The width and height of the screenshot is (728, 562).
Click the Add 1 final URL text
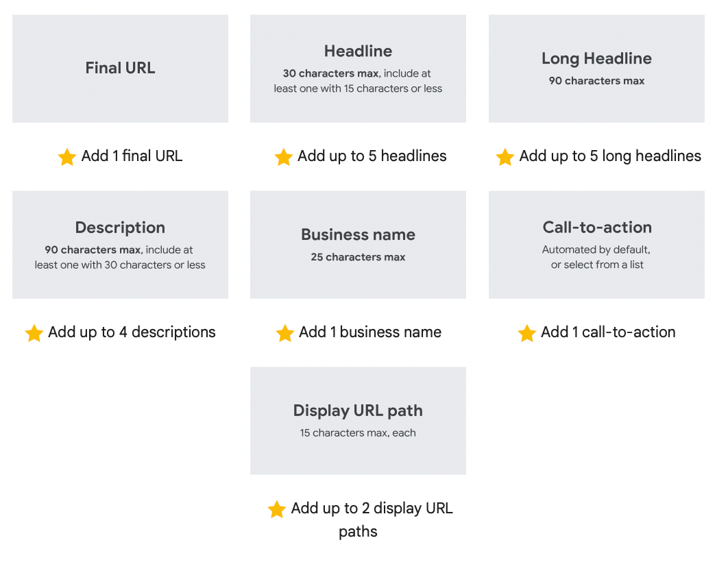click(x=132, y=156)
